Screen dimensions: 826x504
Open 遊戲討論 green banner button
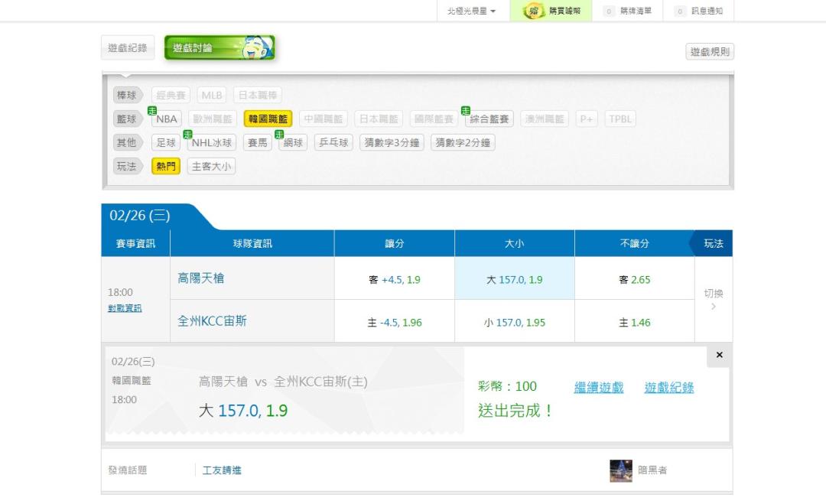220,48
